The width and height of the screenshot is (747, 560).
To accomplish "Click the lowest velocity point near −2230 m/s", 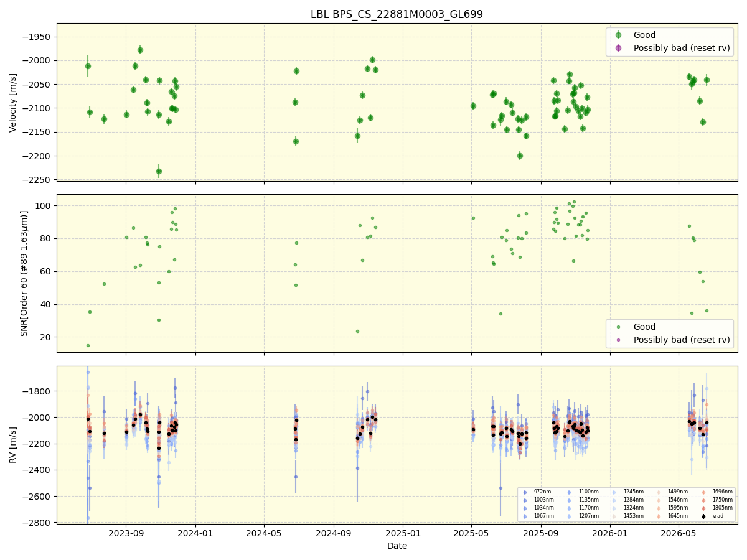I will pos(159,171).
